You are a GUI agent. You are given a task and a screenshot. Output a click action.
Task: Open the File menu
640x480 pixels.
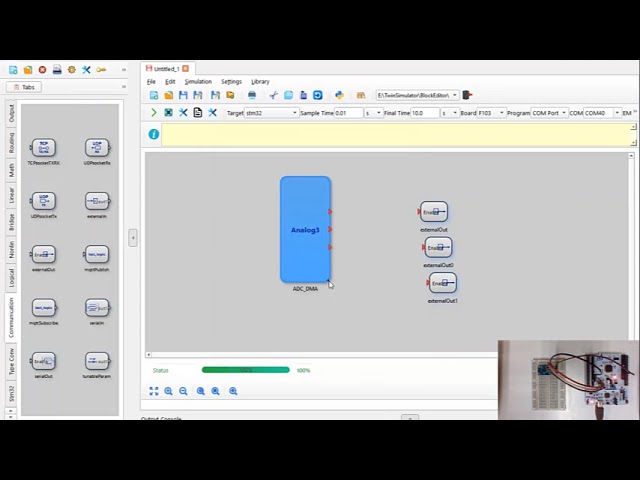[151, 82]
